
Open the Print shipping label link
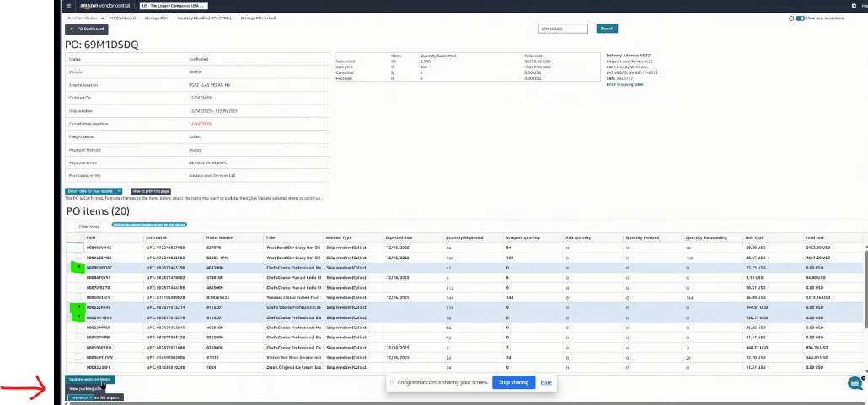[625, 85]
